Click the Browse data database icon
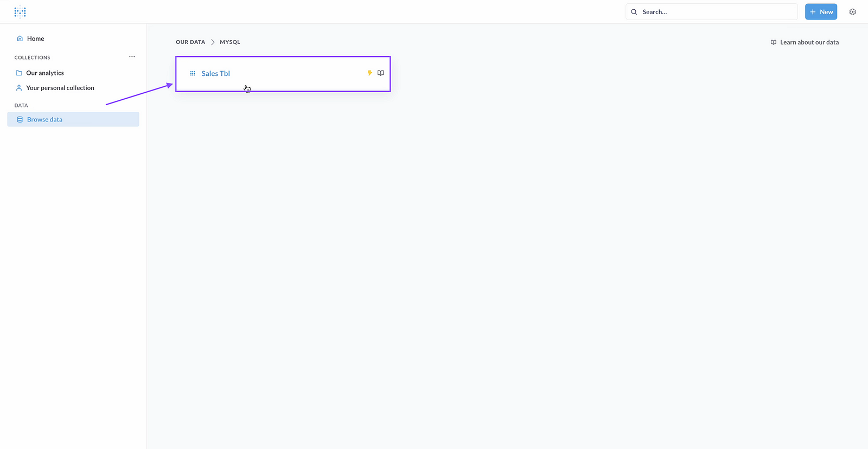The height and width of the screenshot is (449, 868). coord(20,119)
